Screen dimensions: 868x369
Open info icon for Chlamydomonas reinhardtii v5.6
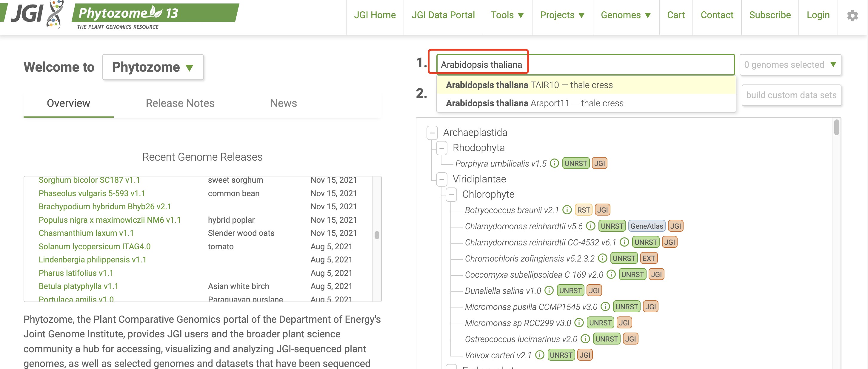[590, 226]
